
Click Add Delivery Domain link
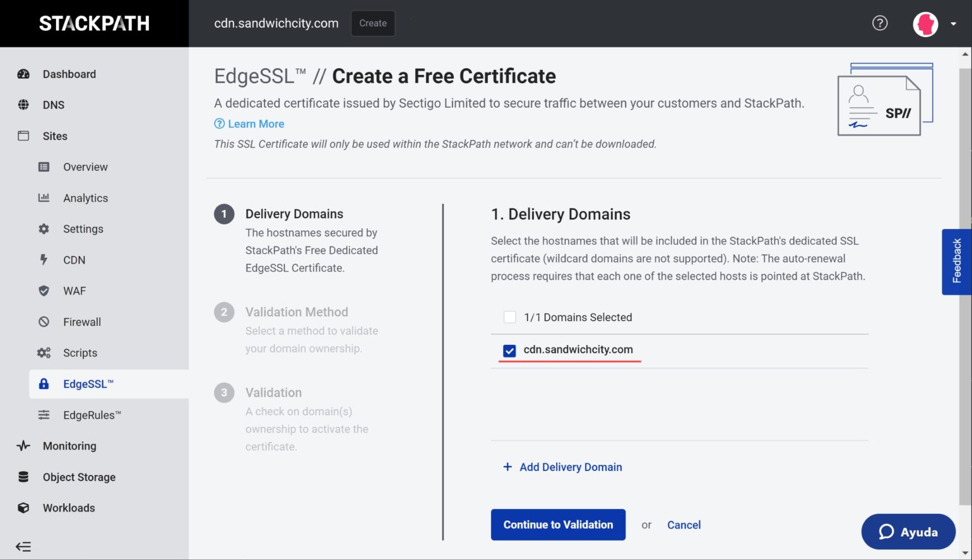[562, 467]
